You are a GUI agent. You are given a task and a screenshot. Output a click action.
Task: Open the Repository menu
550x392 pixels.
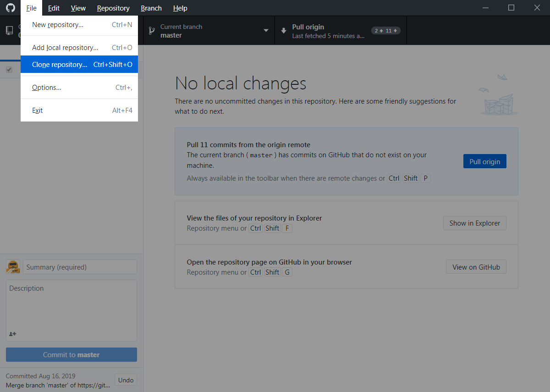[x=113, y=8]
